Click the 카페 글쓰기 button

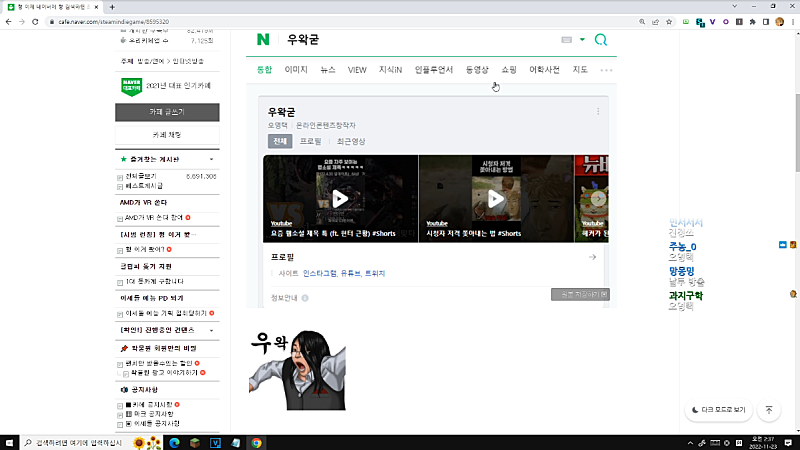(167, 112)
